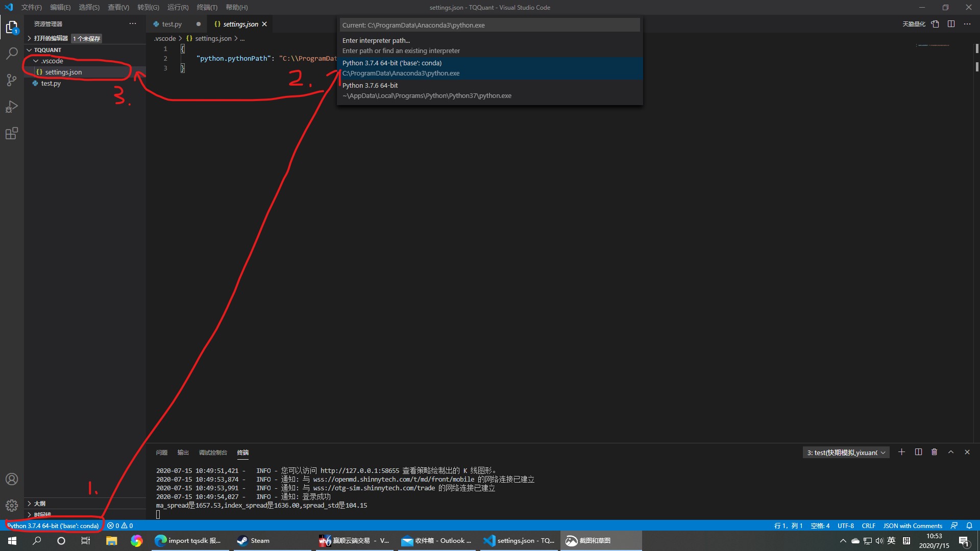980x551 pixels.
Task: Open editor more actions ellipsis
Action: point(967,24)
